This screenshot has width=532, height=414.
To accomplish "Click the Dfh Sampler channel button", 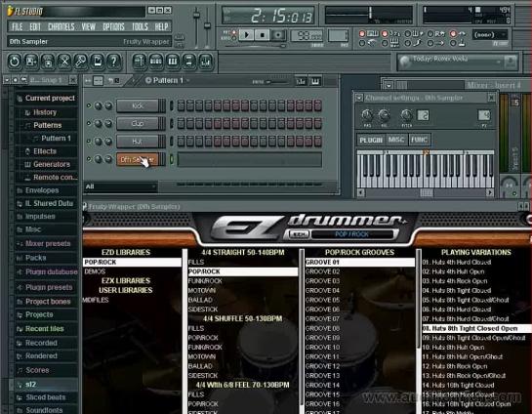I will (x=138, y=159).
